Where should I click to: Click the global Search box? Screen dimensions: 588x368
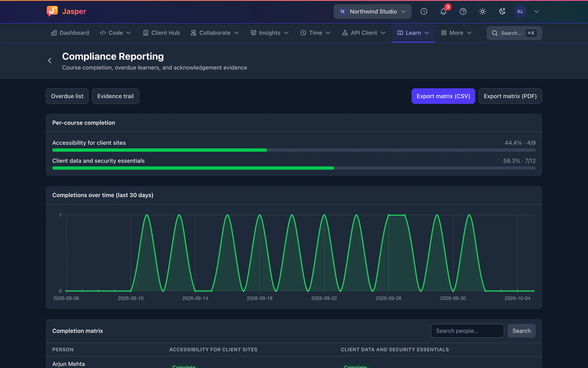[514, 33]
